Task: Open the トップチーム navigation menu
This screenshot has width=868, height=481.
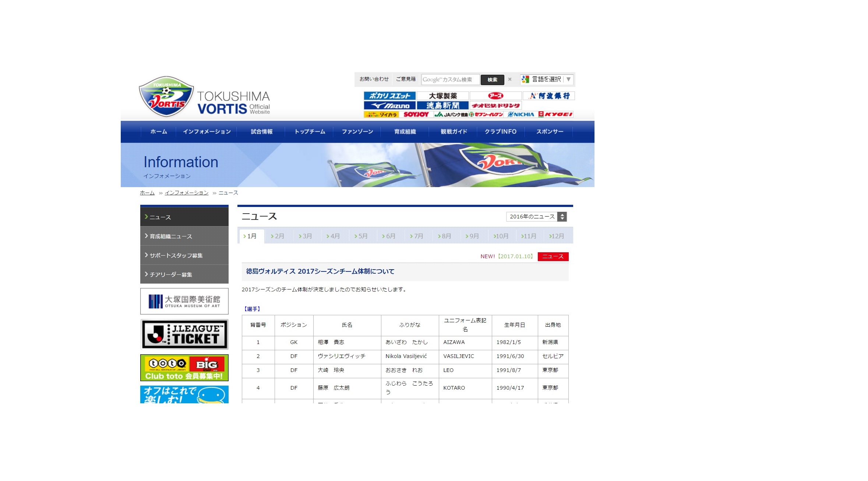Action: pyautogui.click(x=310, y=131)
